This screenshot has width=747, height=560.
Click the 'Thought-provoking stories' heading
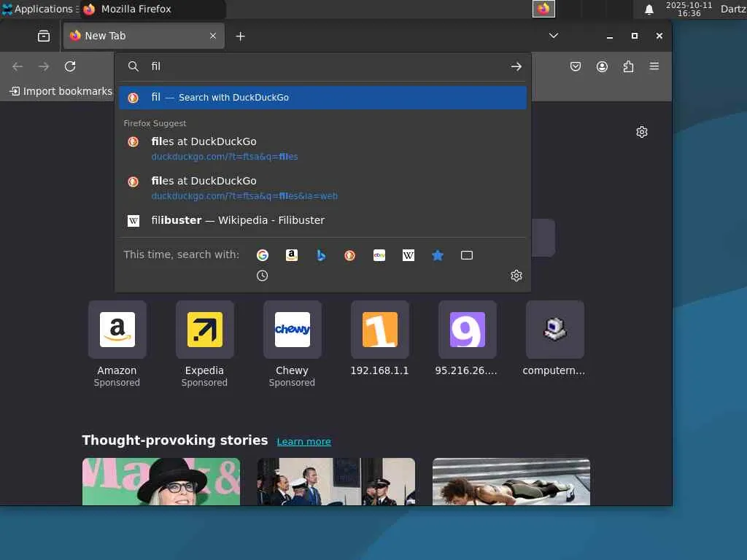(x=175, y=440)
